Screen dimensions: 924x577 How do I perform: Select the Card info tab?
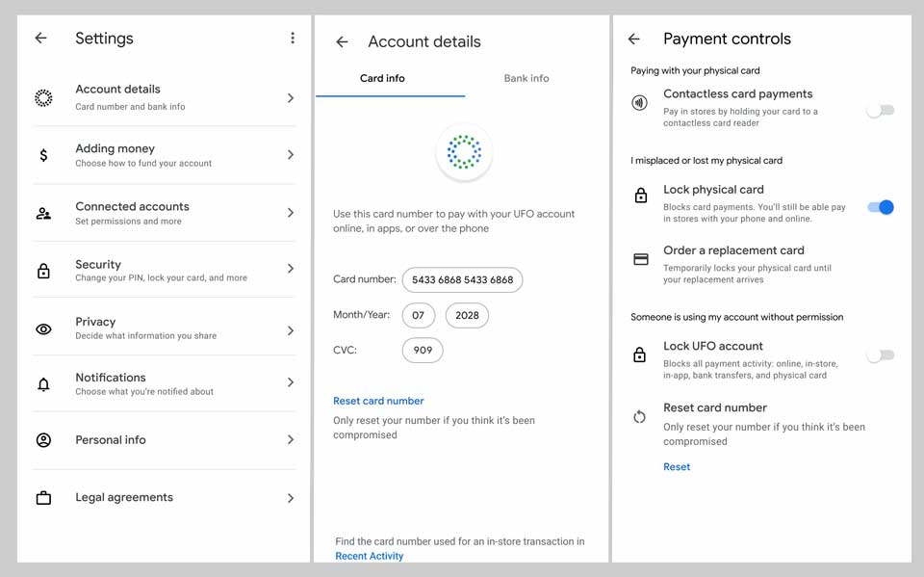382,78
